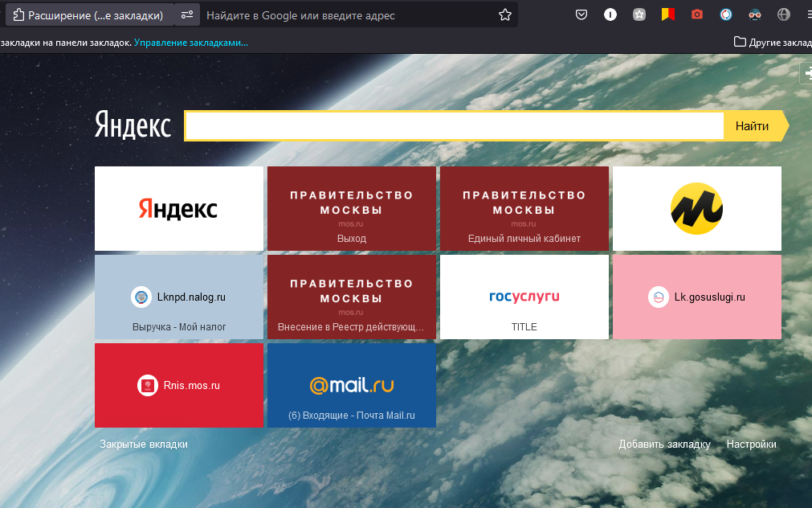Open the Госуслуги TITLE tile
Screen dimensions: 812x508
(x=524, y=297)
